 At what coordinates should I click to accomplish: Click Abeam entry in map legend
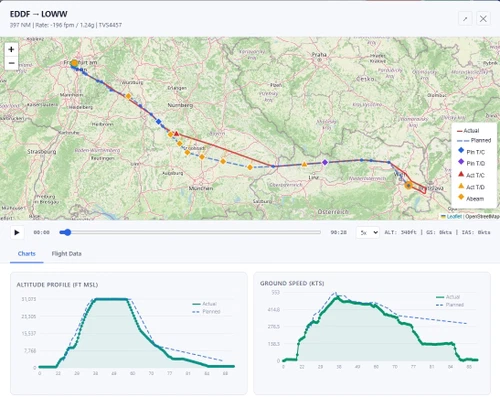click(471, 198)
